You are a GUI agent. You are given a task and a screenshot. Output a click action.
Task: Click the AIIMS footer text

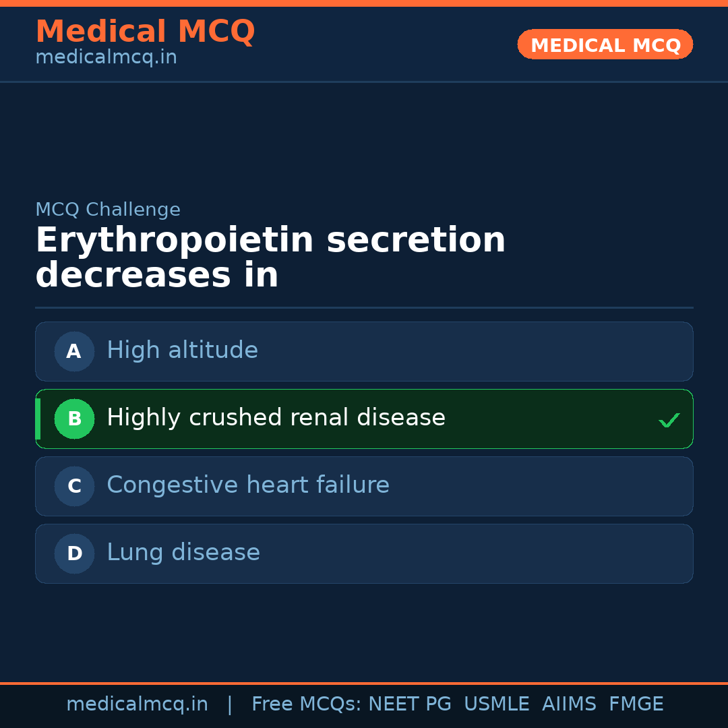[569, 704]
